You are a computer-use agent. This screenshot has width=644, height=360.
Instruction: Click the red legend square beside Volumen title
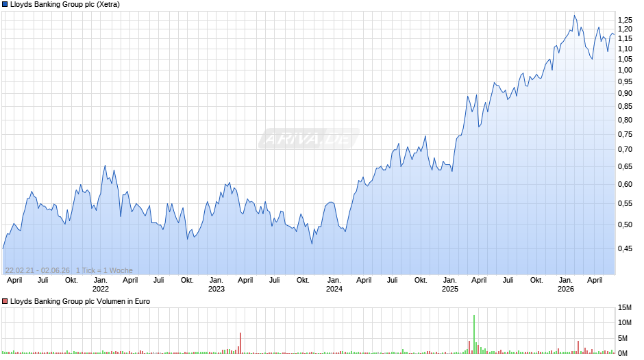click(5, 301)
